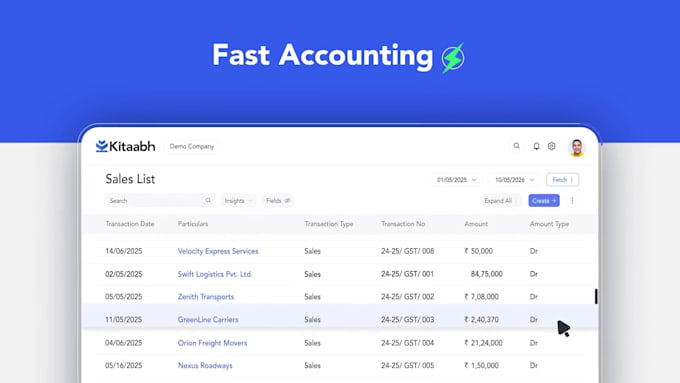Click the amount ₹ 21,24,000
This screenshot has height=383, width=680.
coord(483,343)
